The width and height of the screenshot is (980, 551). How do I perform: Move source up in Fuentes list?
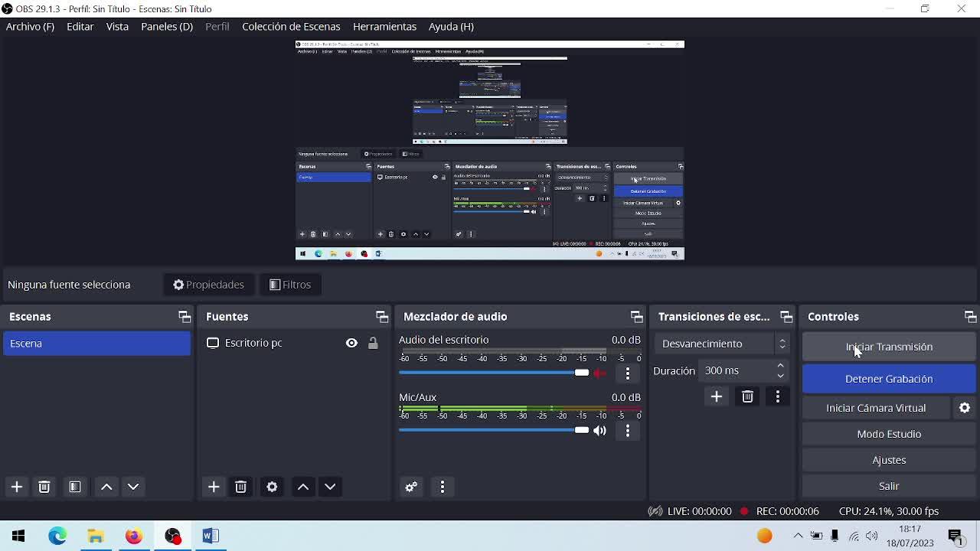[303, 487]
